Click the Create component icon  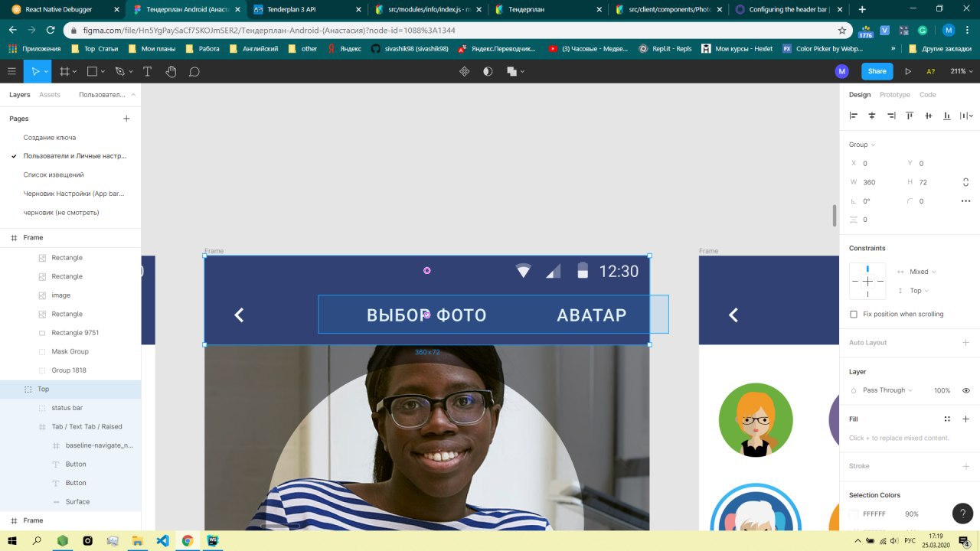[x=464, y=71]
